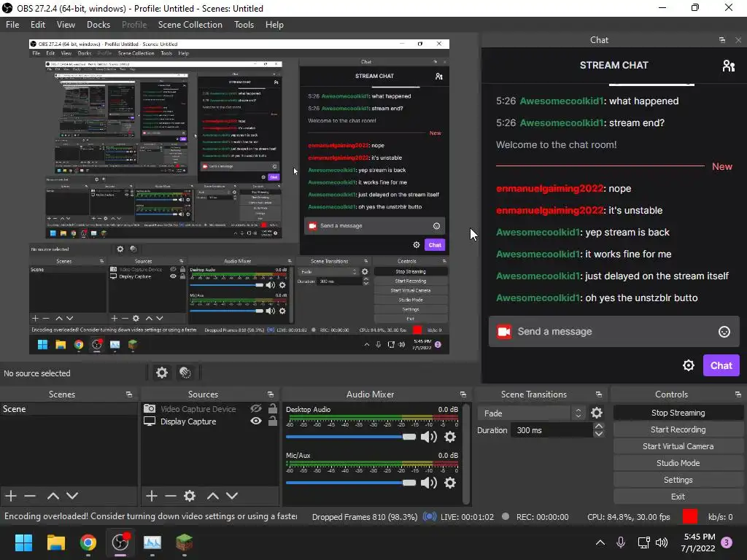The image size is (747, 560).
Task: Decrease transition duration with down arrow
Action: [599, 434]
